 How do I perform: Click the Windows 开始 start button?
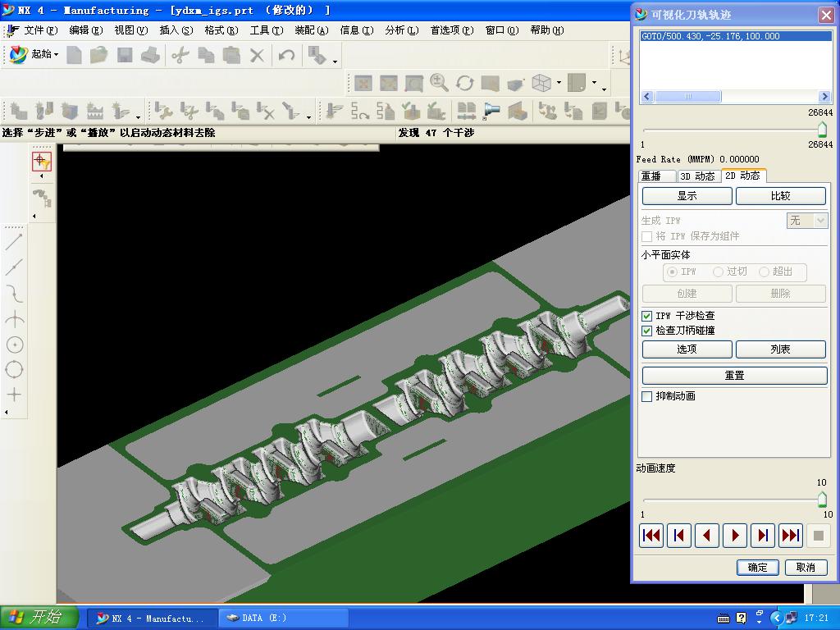pyautogui.click(x=39, y=618)
